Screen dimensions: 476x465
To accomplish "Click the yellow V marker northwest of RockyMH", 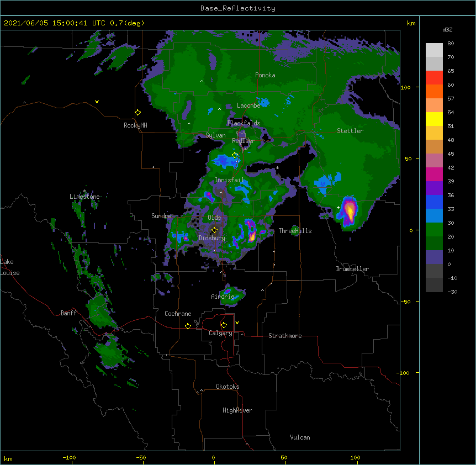I will (x=97, y=102).
